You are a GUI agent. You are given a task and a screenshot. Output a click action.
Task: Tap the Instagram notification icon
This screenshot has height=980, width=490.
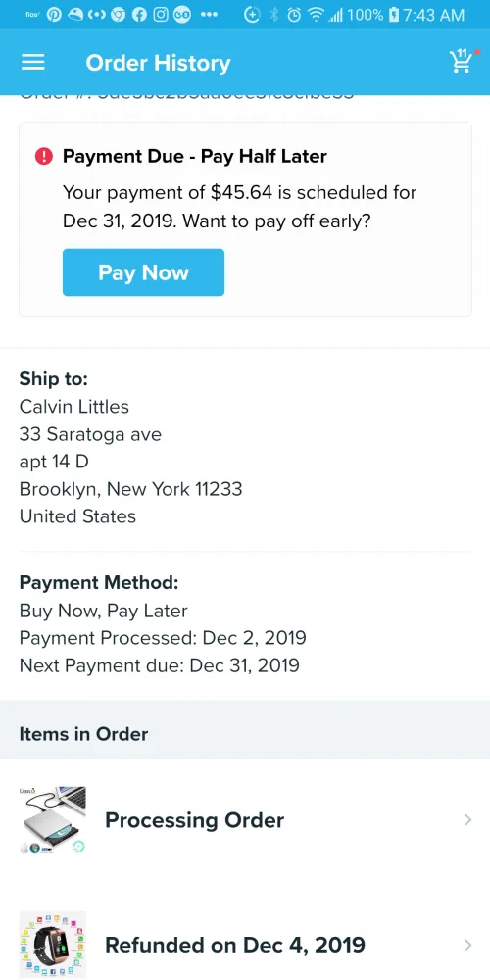tap(160, 15)
